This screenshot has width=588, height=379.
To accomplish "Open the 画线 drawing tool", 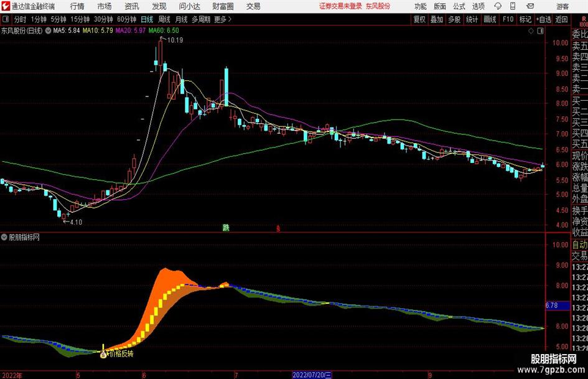I will [x=490, y=19].
